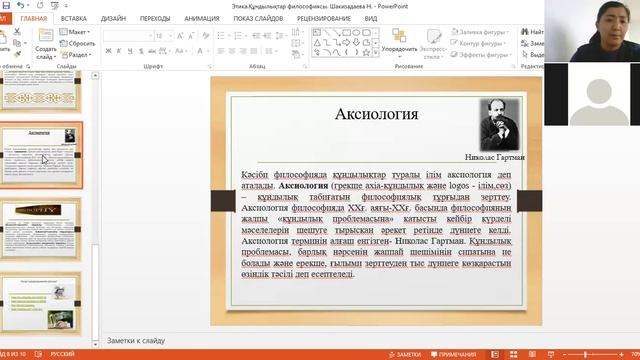Viewport: 640px width, 360px height.
Task: Clear all formatting eraser icon
Action: pos(206,36)
